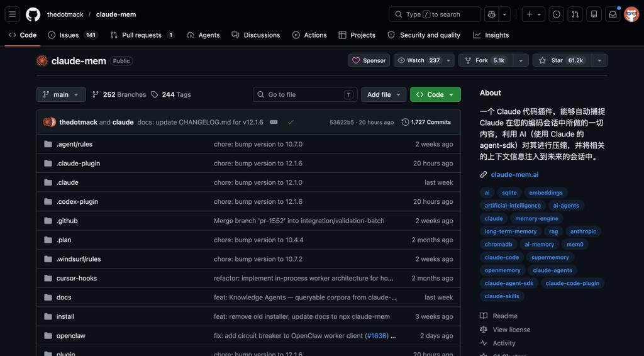Open the hamburger navigation menu
This screenshot has width=644, height=356.
(x=13, y=14)
